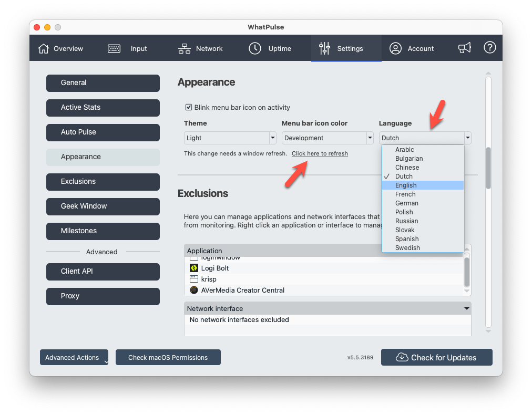Select Bulgarian from language list

pos(423,158)
